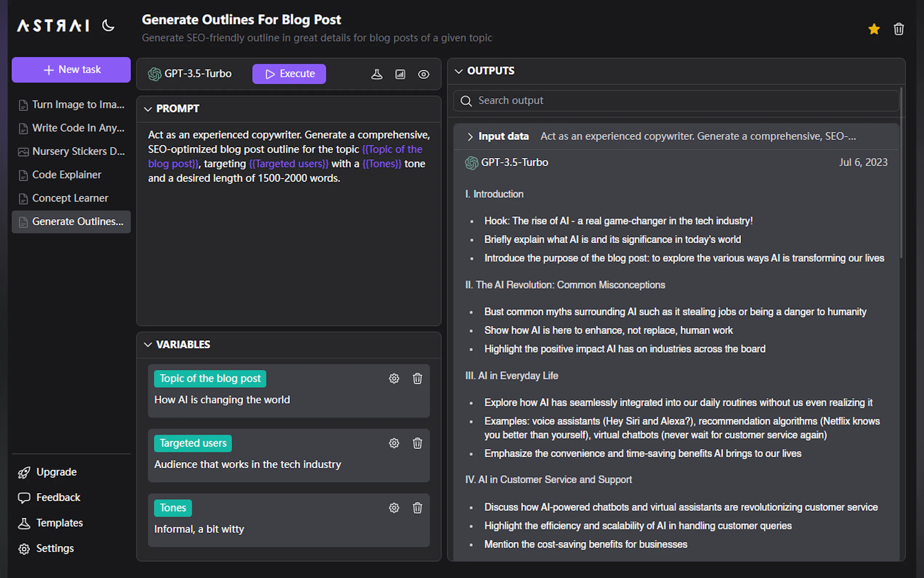This screenshot has height=578, width=924.
Task: Expand the Input data row
Action: (x=470, y=136)
